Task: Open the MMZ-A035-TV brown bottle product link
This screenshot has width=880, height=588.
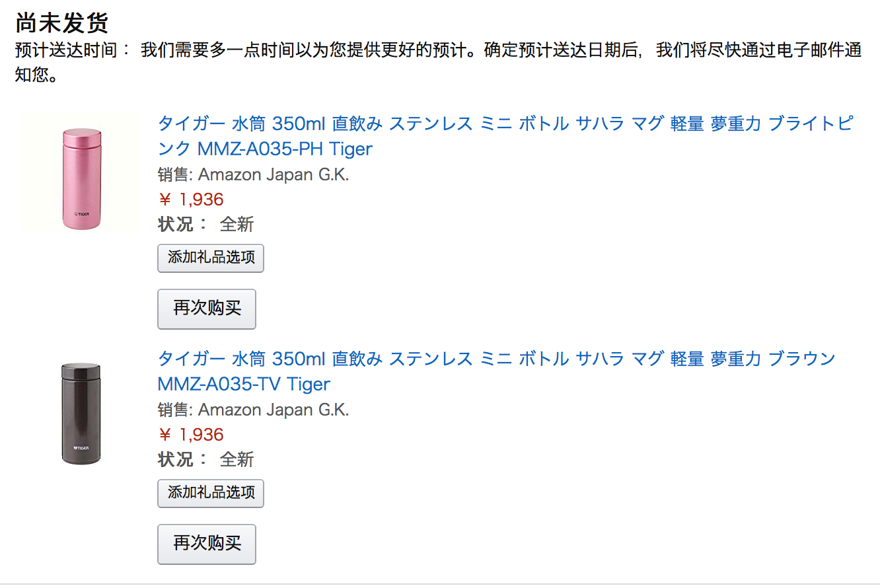Action: [x=497, y=371]
